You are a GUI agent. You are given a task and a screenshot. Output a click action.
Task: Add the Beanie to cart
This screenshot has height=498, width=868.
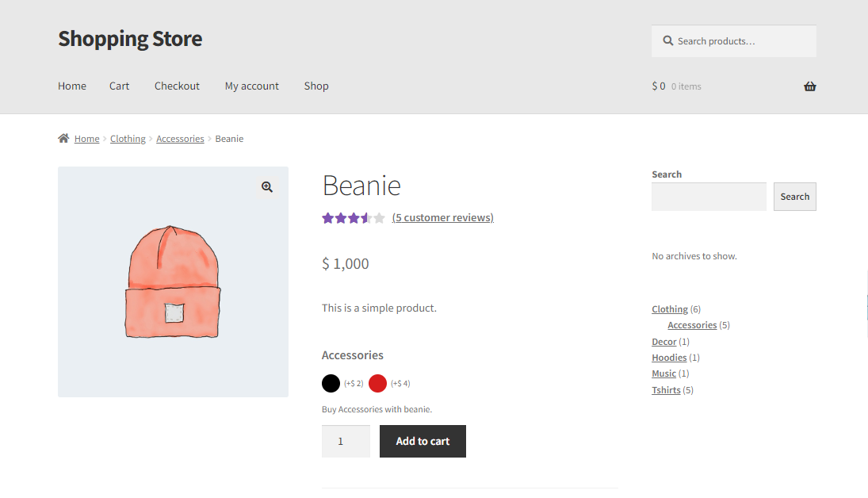coord(423,441)
